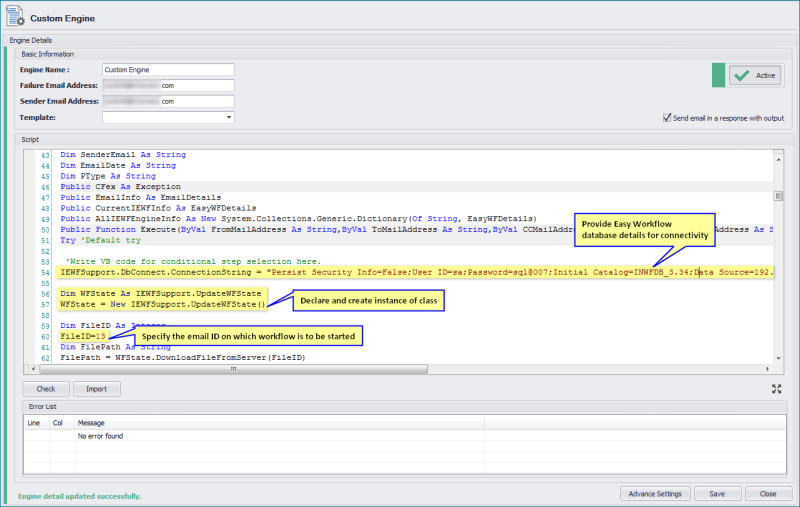Uncheck Send email in a response with output
Viewport: 800px width, 507px height.
point(667,117)
